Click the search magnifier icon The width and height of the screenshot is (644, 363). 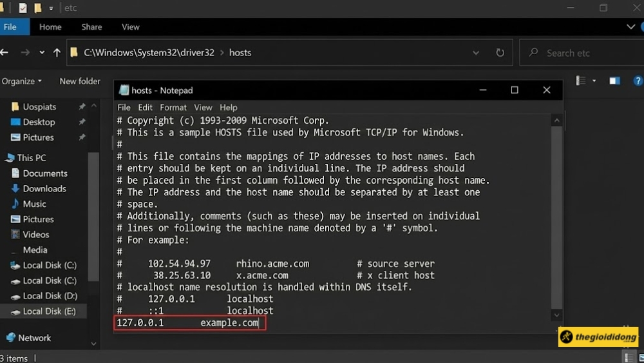tap(533, 52)
